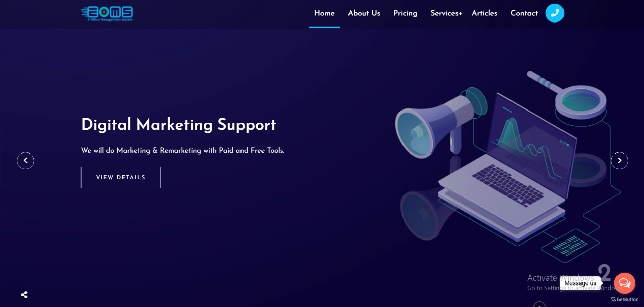Click the Message us tooltip
The width and height of the screenshot is (644, 307).
pyautogui.click(x=580, y=283)
